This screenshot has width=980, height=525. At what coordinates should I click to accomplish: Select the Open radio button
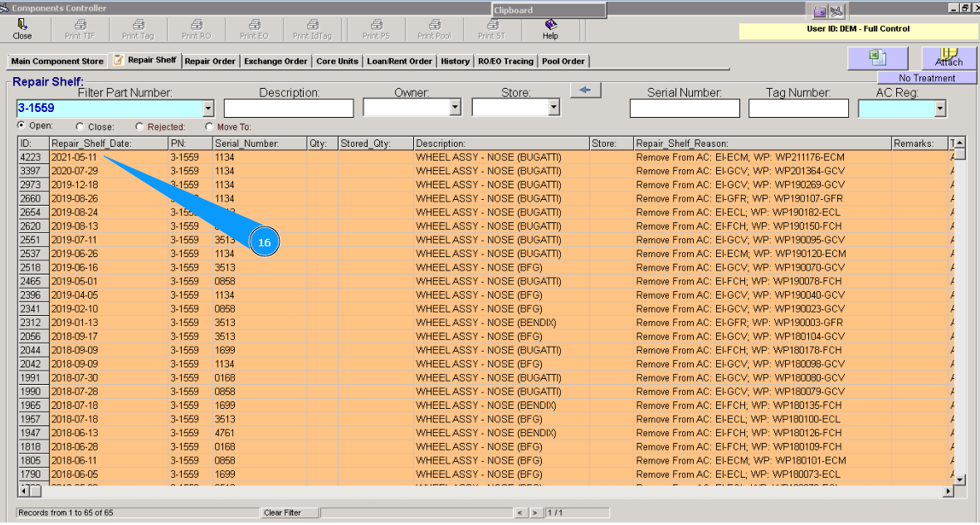click(22, 125)
